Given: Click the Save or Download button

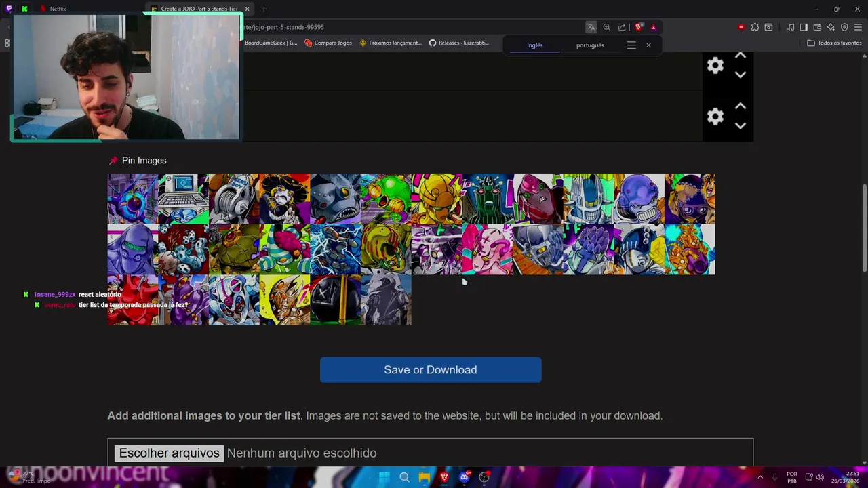Looking at the screenshot, I should (431, 370).
